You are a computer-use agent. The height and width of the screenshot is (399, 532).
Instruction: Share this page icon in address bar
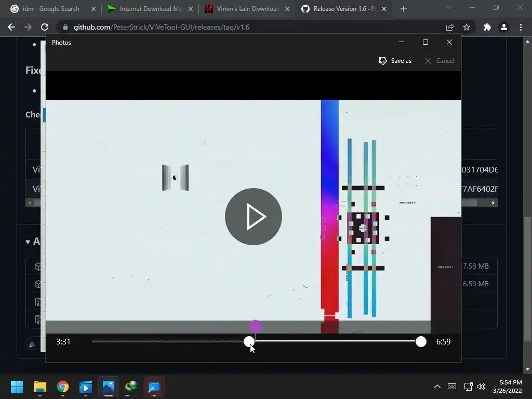point(450,27)
